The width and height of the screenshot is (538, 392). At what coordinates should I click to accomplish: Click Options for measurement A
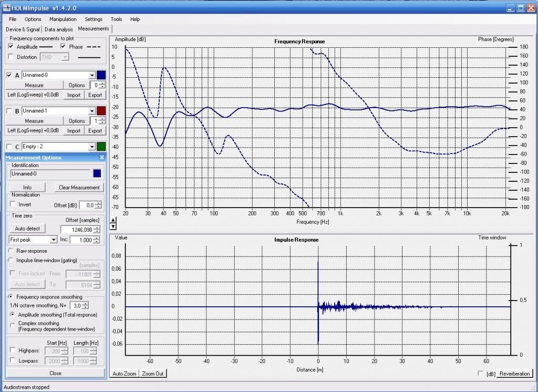77,85
